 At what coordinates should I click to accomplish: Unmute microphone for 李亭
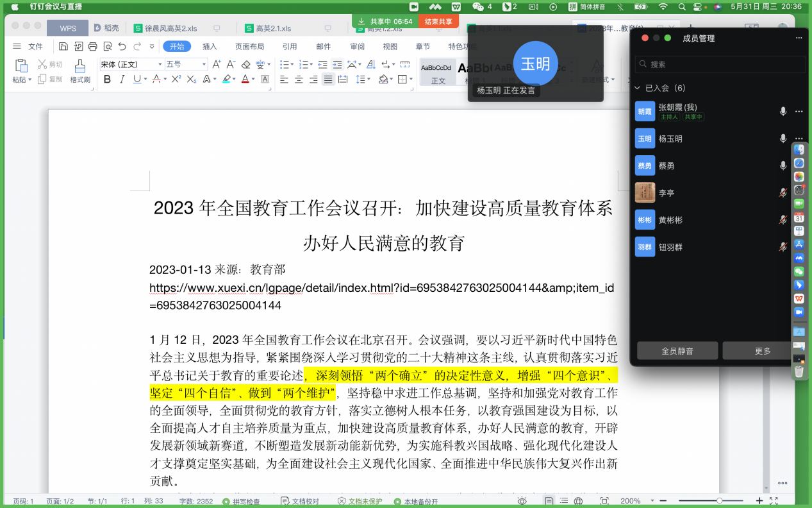point(783,192)
